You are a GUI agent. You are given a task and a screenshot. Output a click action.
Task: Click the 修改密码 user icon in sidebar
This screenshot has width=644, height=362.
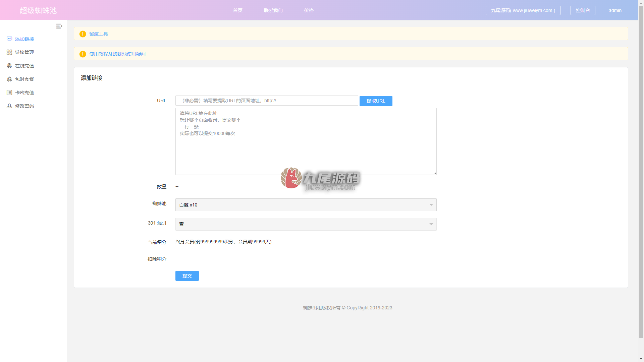9,106
